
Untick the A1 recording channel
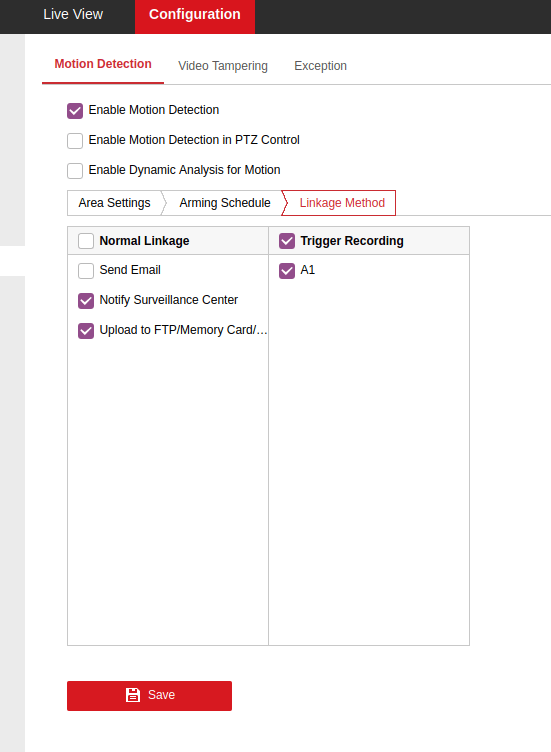click(x=287, y=271)
